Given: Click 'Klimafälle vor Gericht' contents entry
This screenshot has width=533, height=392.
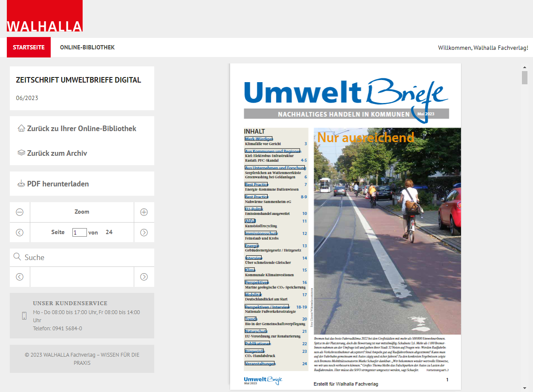Looking at the screenshot, I should click(x=263, y=144).
